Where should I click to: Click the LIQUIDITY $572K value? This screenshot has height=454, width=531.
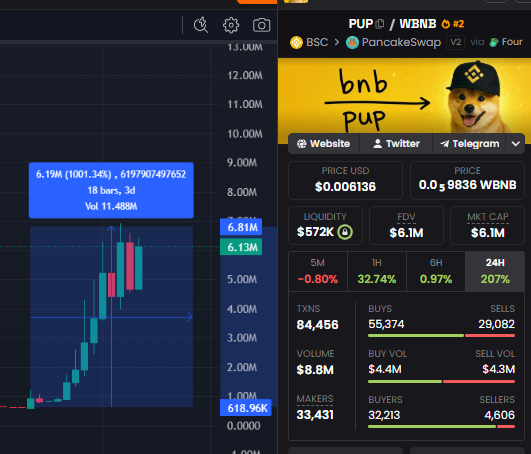click(x=315, y=232)
